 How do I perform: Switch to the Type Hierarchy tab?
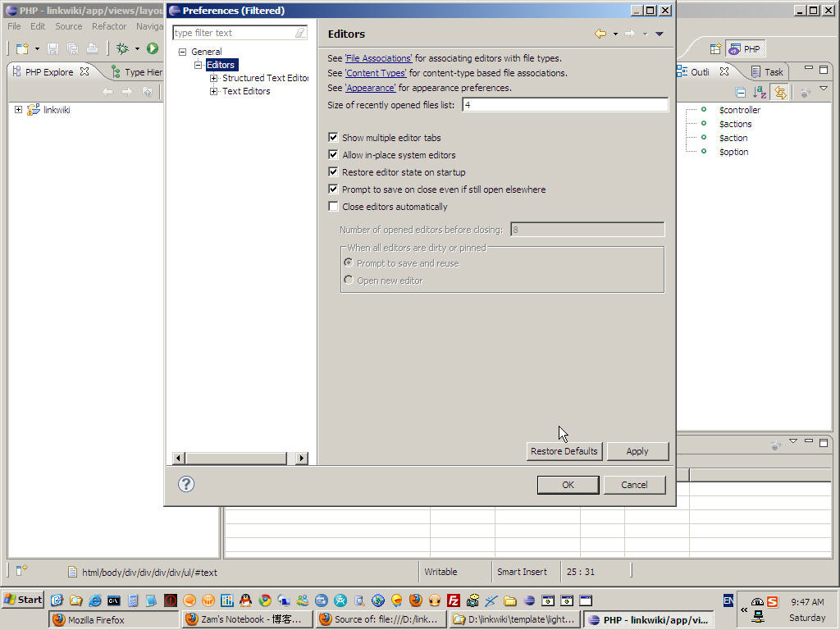[136, 72]
